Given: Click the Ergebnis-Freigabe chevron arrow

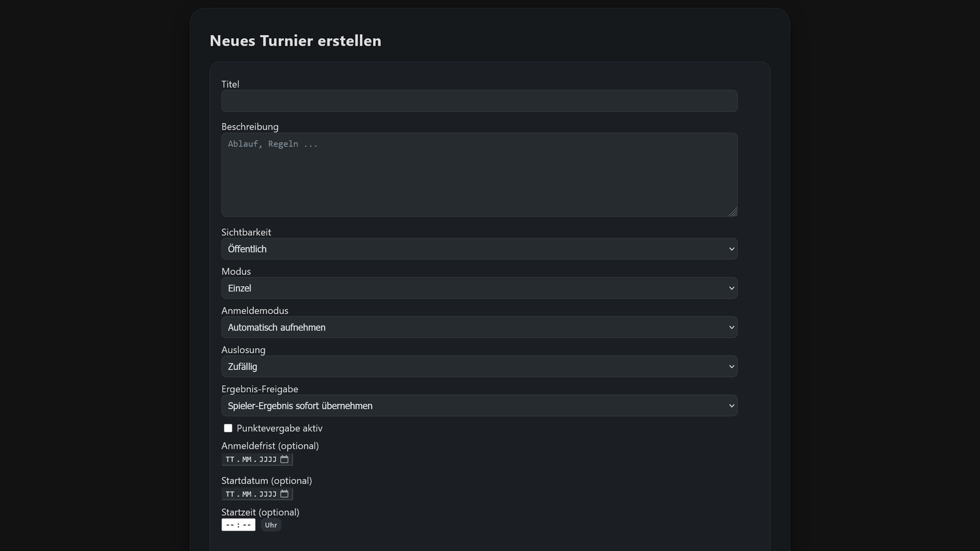Looking at the screenshot, I should click(731, 405).
